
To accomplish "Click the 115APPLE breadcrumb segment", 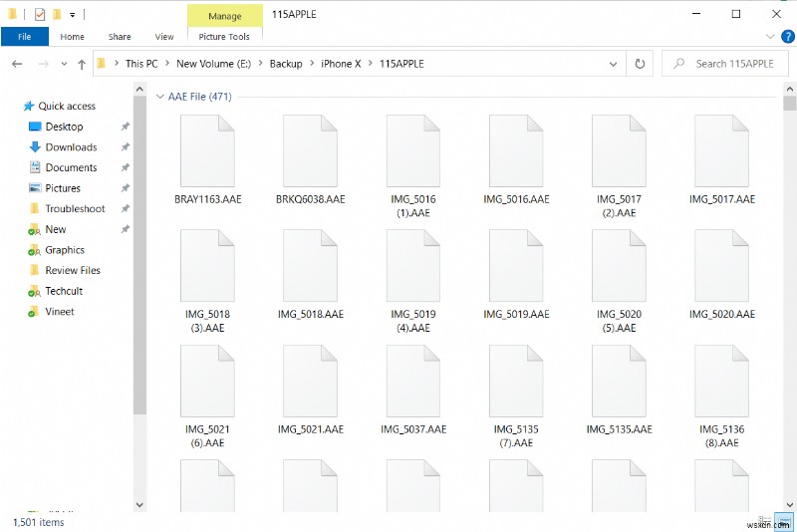I will 401,64.
